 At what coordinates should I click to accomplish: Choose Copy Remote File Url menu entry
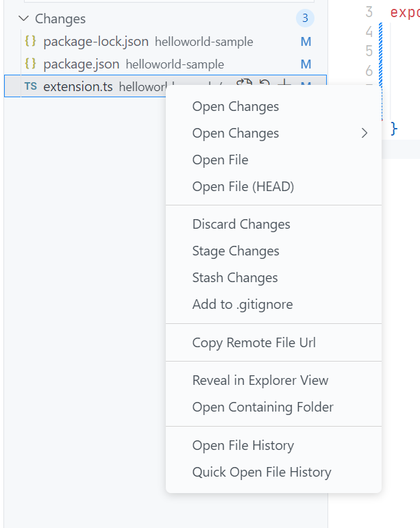tap(273, 342)
